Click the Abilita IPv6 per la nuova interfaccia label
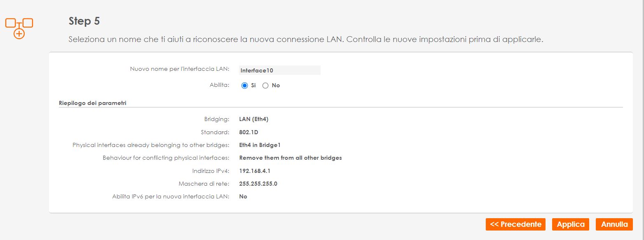Viewport: 644px width, 240px height. [171, 196]
